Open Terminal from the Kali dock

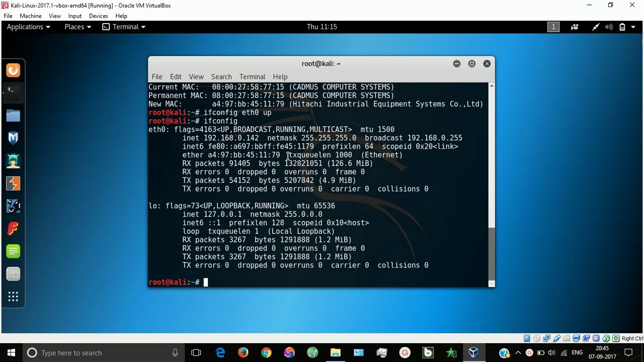[x=13, y=93]
